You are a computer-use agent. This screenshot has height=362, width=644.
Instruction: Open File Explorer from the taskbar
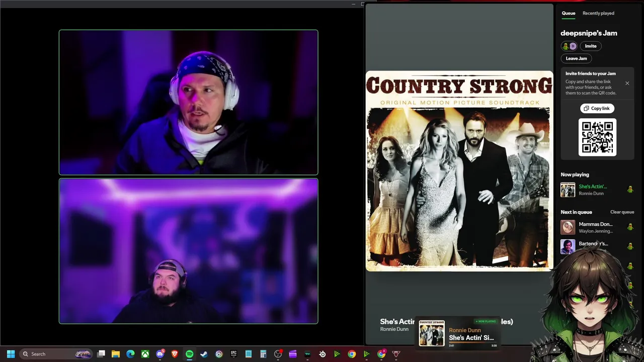click(x=116, y=354)
